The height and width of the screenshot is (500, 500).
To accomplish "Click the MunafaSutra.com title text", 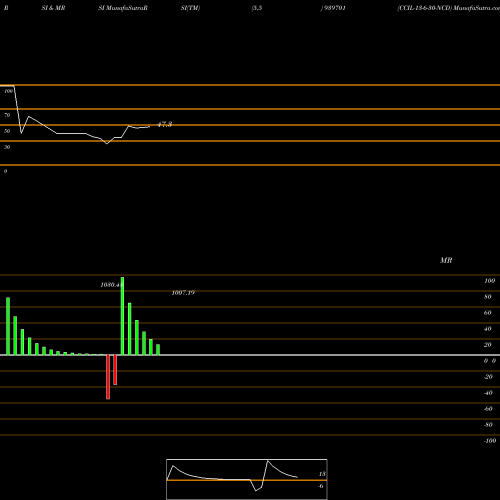I will tap(476, 8).
